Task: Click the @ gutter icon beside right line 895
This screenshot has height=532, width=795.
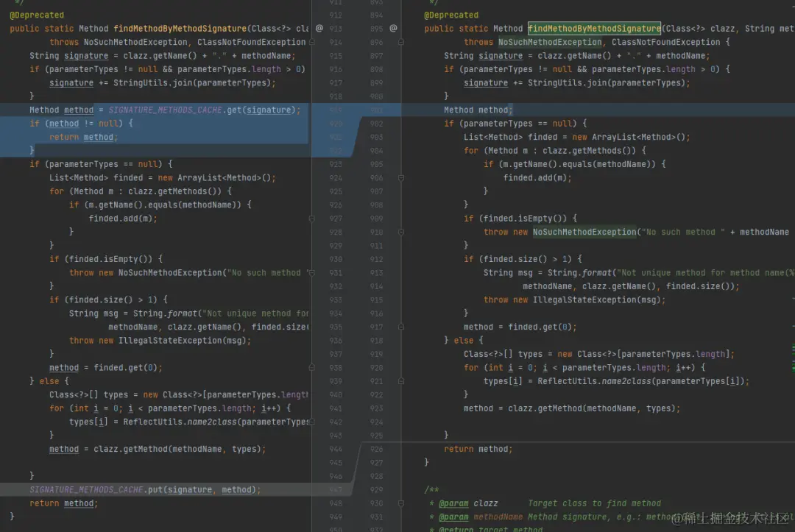Action: (393, 29)
